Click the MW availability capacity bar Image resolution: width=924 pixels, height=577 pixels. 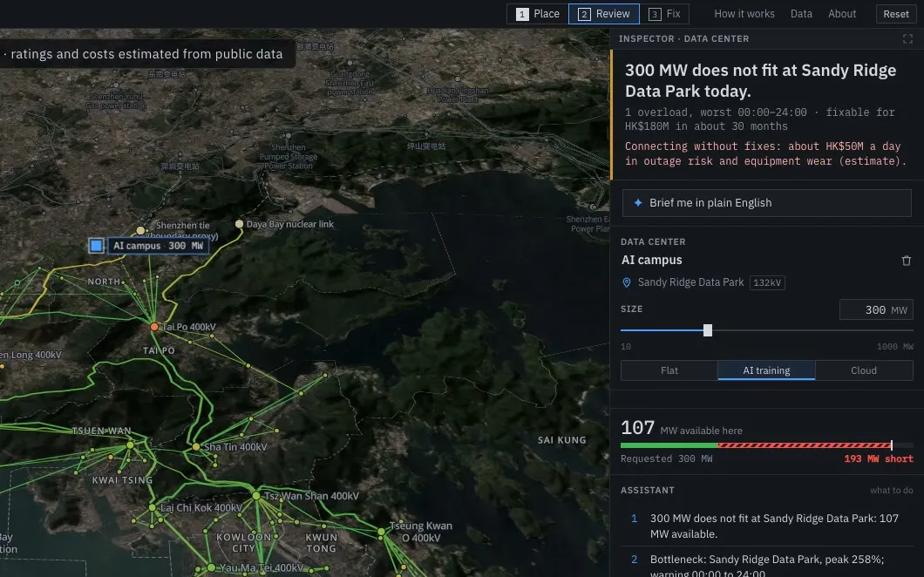pyautogui.click(x=767, y=445)
